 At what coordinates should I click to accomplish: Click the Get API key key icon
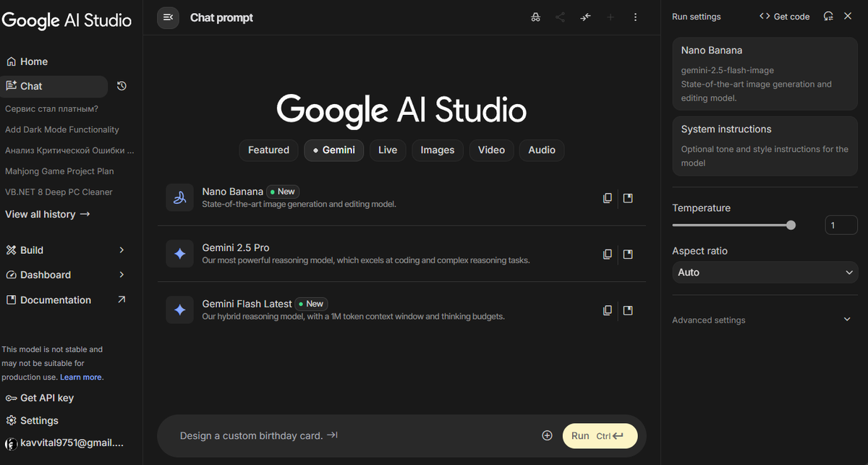[11, 398]
